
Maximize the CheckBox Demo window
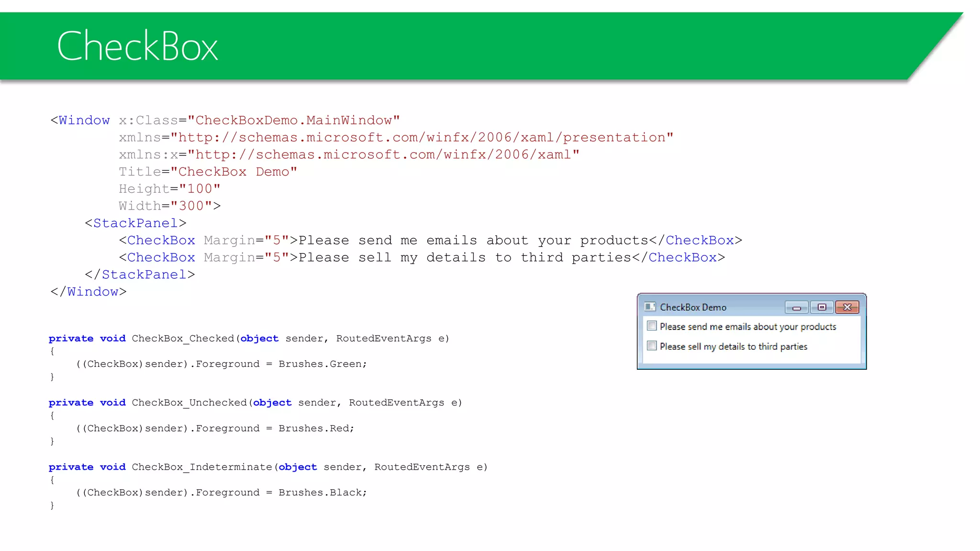[x=822, y=307]
